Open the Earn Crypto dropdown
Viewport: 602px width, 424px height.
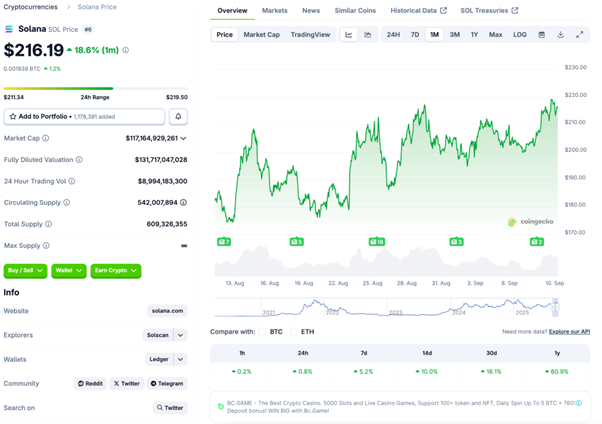click(116, 271)
